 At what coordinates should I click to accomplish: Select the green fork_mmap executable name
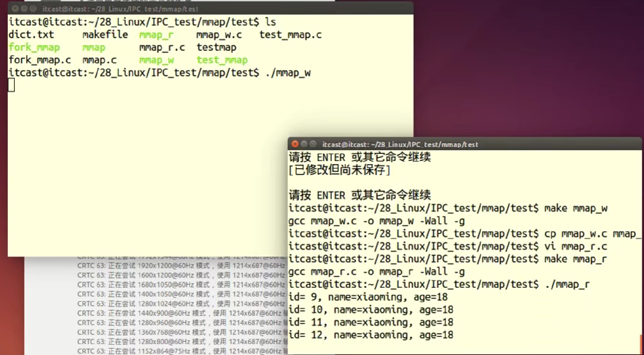[34, 47]
